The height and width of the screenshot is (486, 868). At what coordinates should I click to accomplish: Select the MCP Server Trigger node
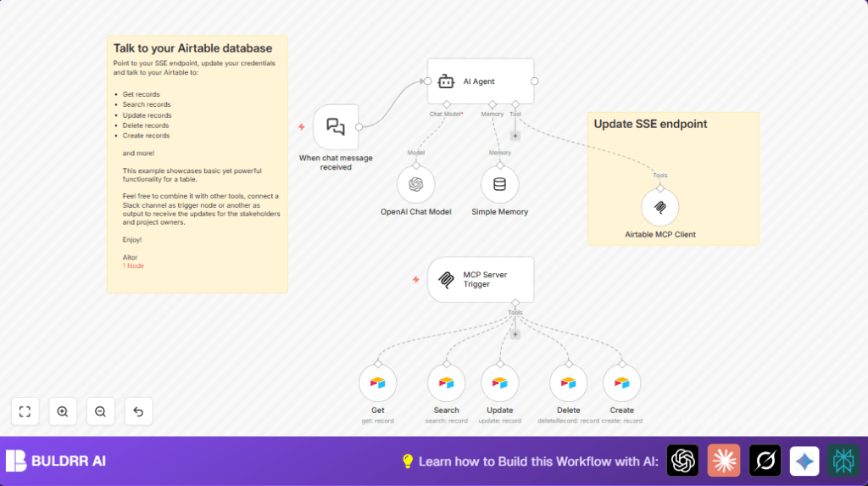(481, 279)
